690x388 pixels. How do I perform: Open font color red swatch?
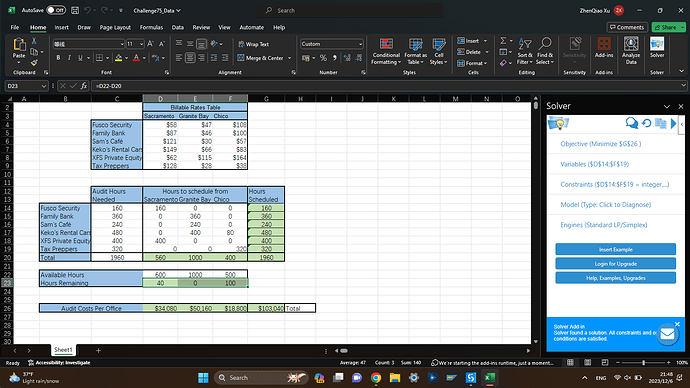[x=136, y=58]
